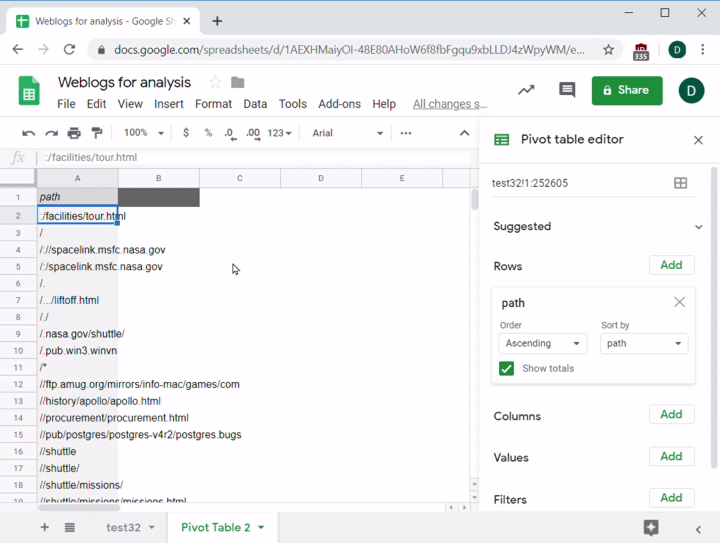This screenshot has width=720, height=543.
Task: Click the select data range grid icon
Action: [680, 183]
